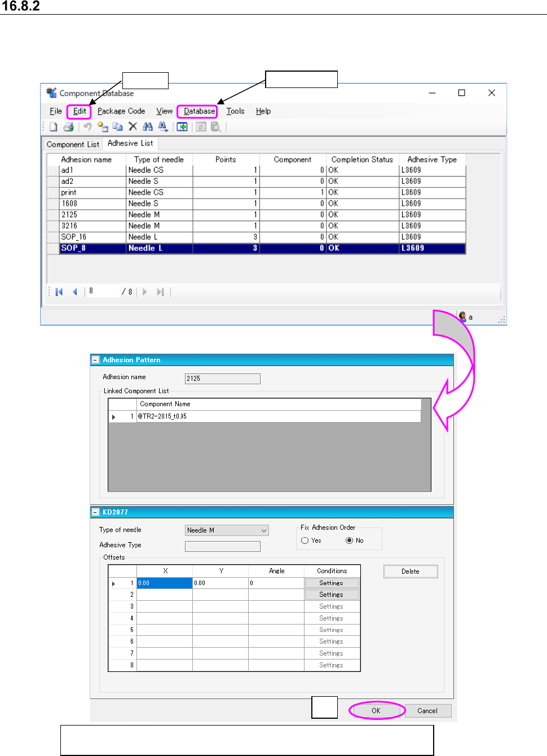Image resolution: width=547 pixels, height=756 pixels.
Task: Go to next record navigation arrow
Action: click(145, 292)
